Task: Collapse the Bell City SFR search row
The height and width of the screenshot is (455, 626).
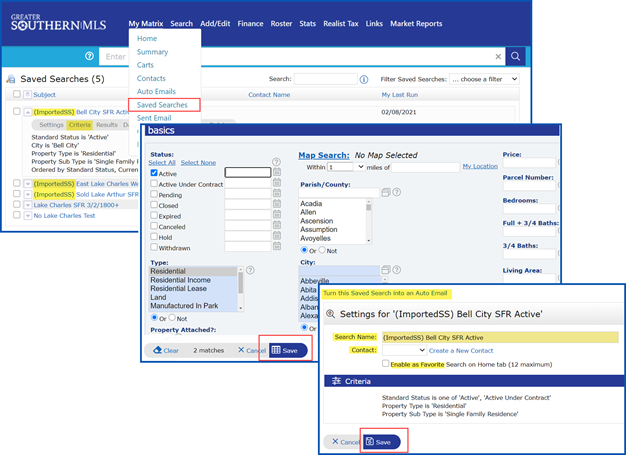Action: pos(28,113)
